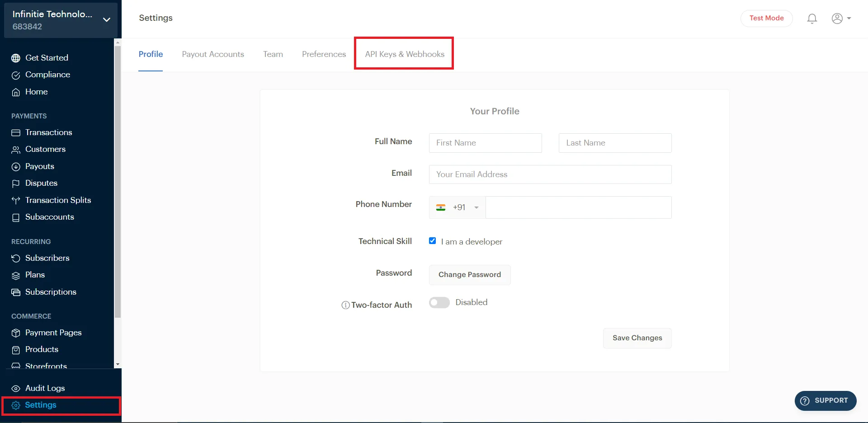Enable Two-factor Auth toggle
The image size is (868, 423).
click(439, 302)
